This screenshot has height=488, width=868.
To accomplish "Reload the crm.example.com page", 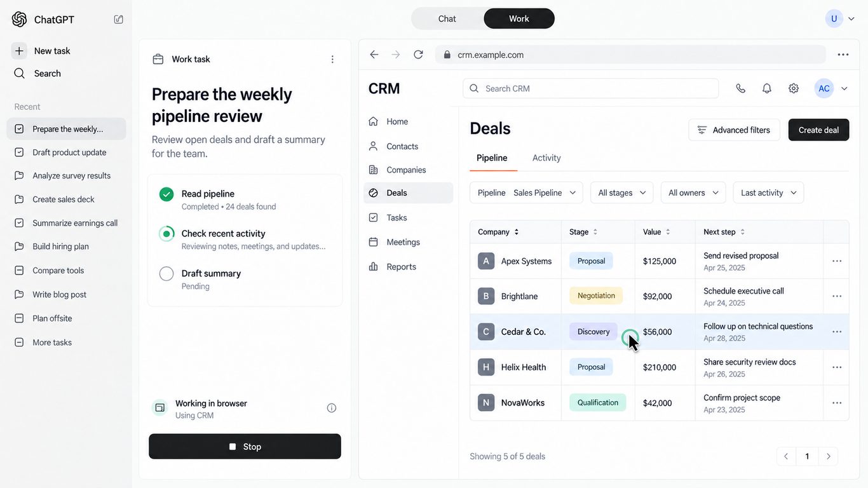I will click(x=418, y=55).
